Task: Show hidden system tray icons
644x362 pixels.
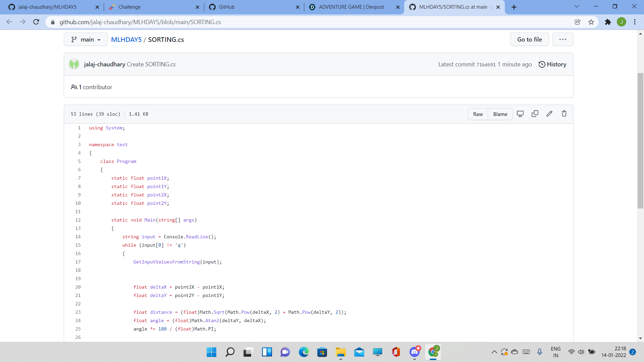Action: coord(494,352)
